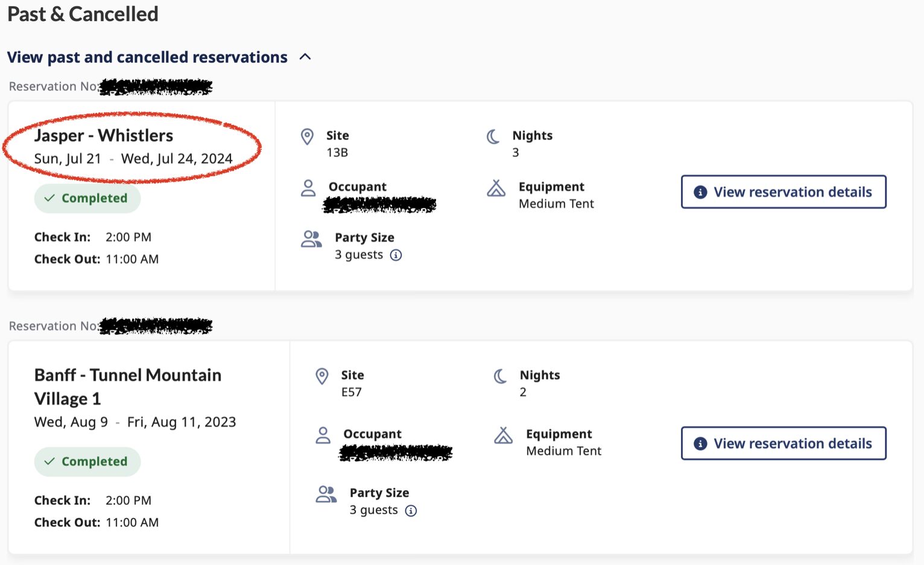The height and width of the screenshot is (565, 924).
Task: Click the Nights moon icon in Banff reservation
Action: (x=501, y=376)
